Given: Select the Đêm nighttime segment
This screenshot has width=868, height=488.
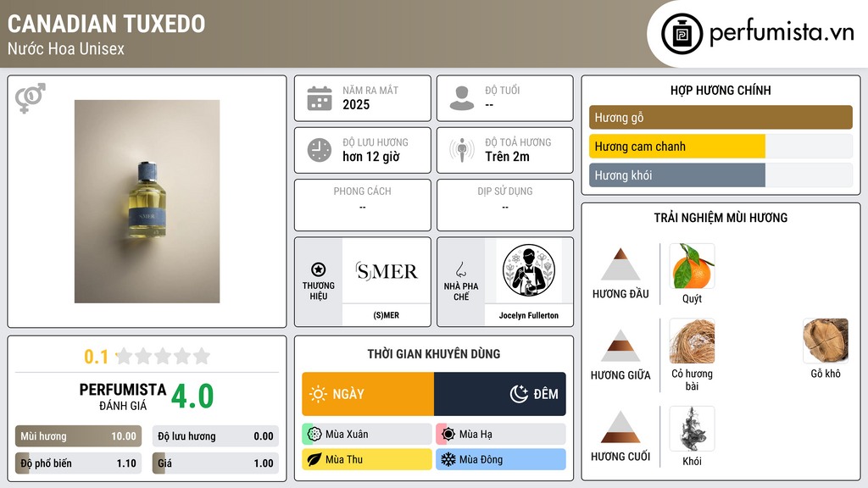Looking at the screenshot, I should [x=500, y=394].
